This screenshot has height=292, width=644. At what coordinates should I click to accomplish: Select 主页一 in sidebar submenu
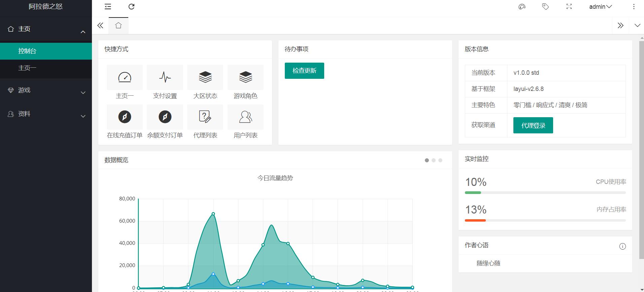click(27, 68)
